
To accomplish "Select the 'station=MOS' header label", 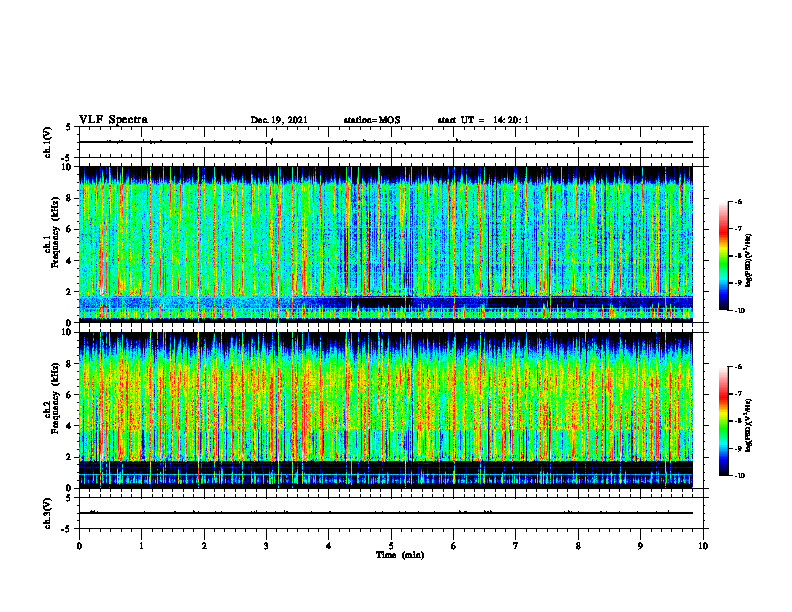I will [372, 120].
